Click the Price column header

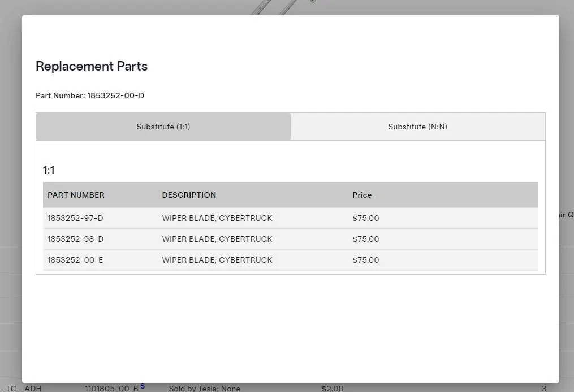point(362,195)
